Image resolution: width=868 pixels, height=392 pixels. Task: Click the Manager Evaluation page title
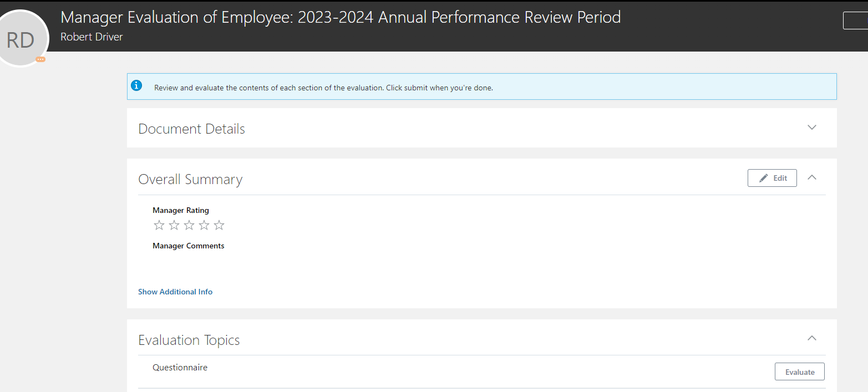click(341, 17)
